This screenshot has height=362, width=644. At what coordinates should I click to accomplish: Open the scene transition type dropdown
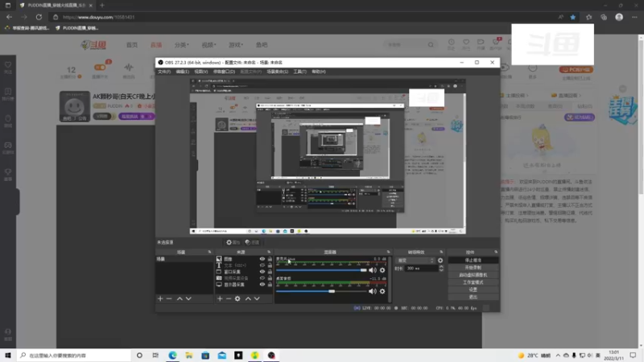coord(415,261)
